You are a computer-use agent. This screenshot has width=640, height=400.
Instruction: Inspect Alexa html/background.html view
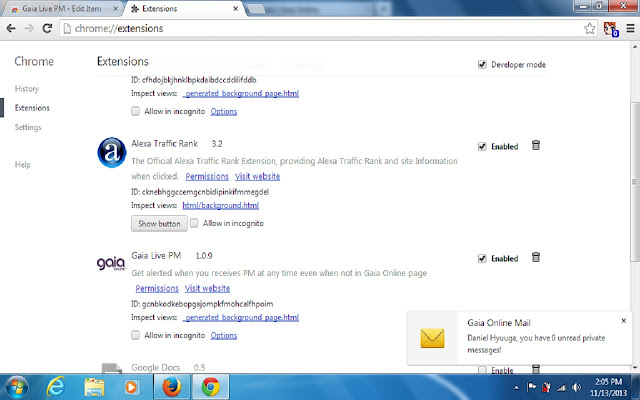tap(220, 205)
